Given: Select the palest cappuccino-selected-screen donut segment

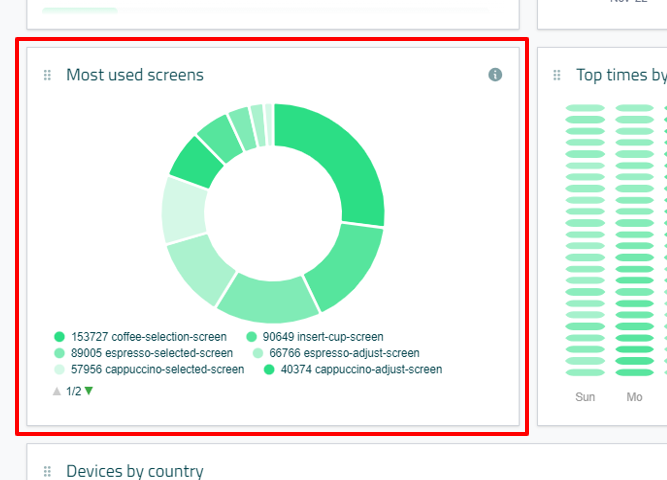Looking at the screenshot, I should 183,210.
